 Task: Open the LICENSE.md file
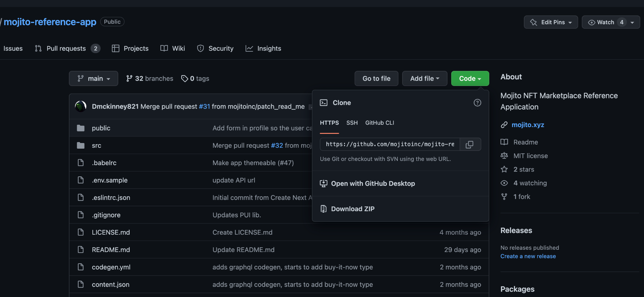[111, 232]
